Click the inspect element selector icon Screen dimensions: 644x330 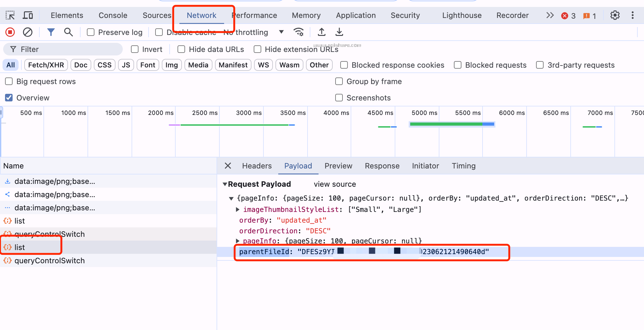10,15
